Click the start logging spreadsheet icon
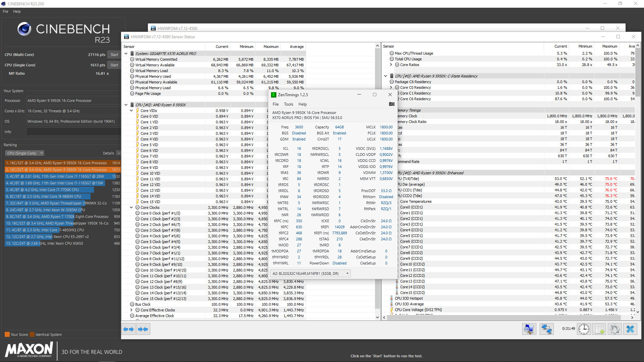This screenshot has height=362, width=644. [x=599, y=329]
